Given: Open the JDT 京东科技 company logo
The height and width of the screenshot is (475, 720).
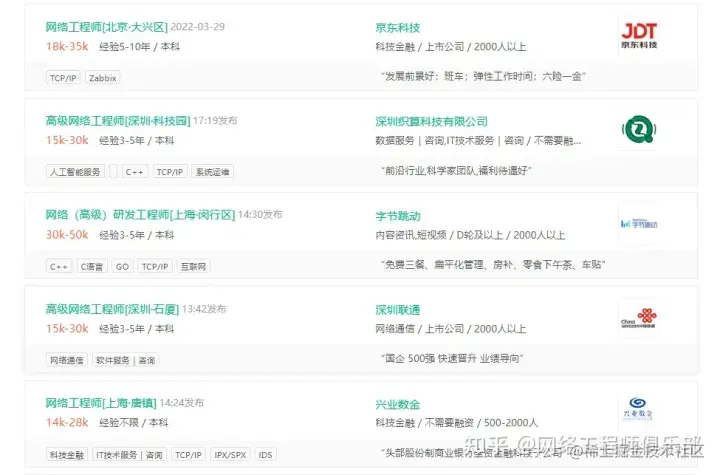Looking at the screenshot, I should (x=639, y=36).
